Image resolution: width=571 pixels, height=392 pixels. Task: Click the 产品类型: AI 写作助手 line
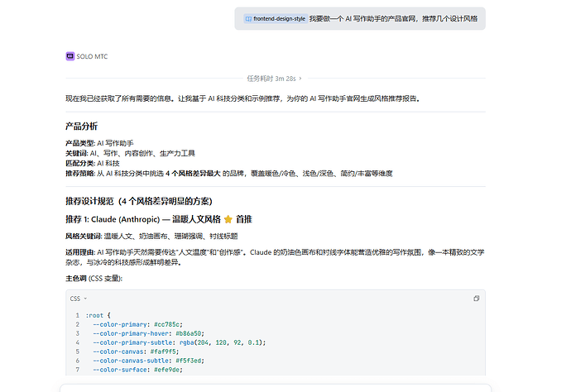click(x=99, y=143)
